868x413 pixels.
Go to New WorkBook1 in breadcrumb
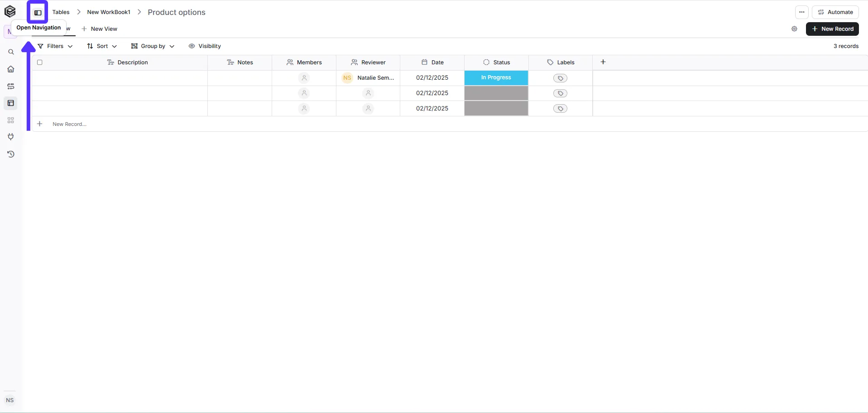[109, 12]
